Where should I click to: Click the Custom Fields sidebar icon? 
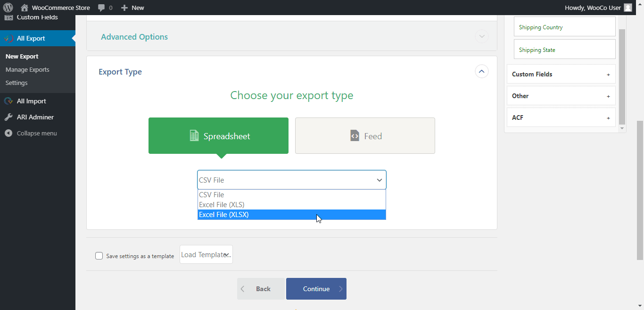8,17
